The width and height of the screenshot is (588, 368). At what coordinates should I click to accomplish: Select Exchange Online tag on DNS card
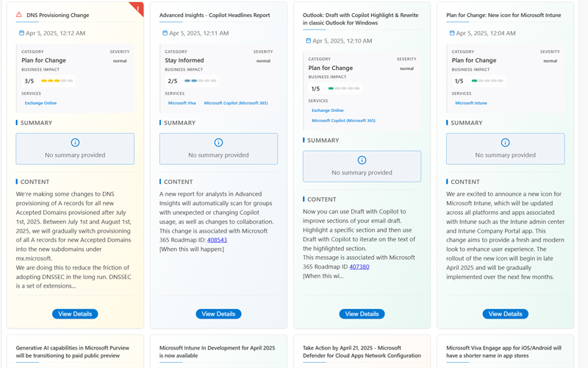coord(40,103)
